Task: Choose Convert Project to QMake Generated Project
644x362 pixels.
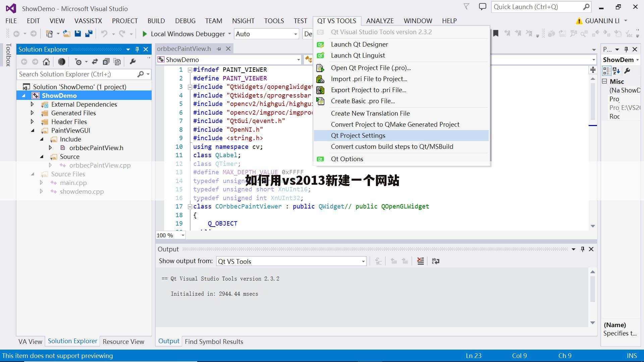Action: [x=401, y=125]
